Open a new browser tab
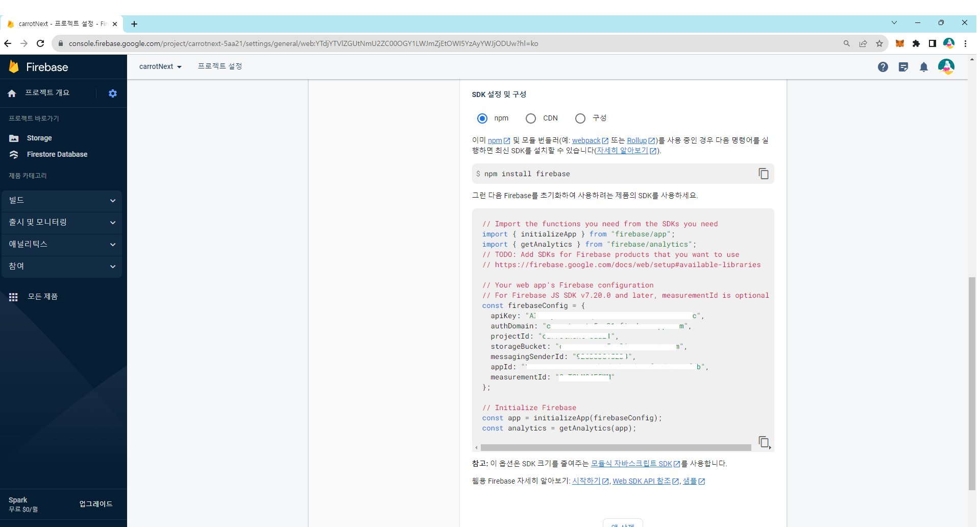 tap(134, 24)
